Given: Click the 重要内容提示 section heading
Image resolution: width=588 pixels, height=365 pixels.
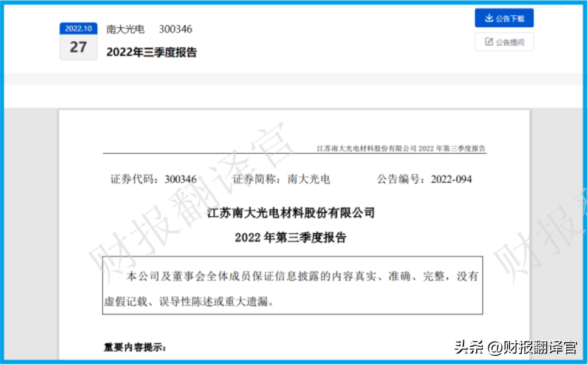Looking at the screenshot, I should 135,347.
